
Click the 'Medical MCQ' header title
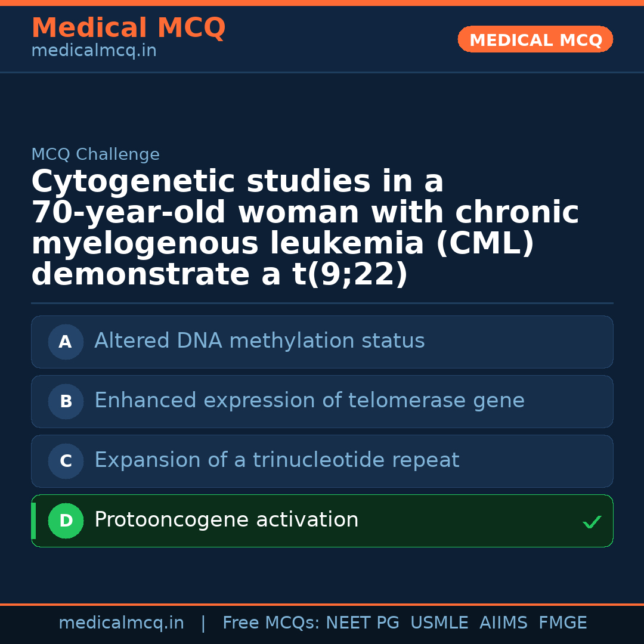coord(128,28)
